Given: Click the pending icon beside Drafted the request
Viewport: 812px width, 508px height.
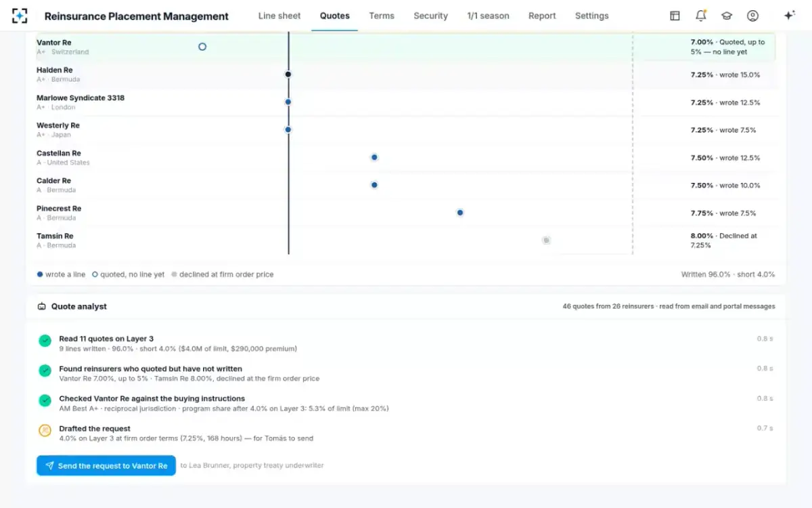Looking at the screenshot, I should click(45, 430).
